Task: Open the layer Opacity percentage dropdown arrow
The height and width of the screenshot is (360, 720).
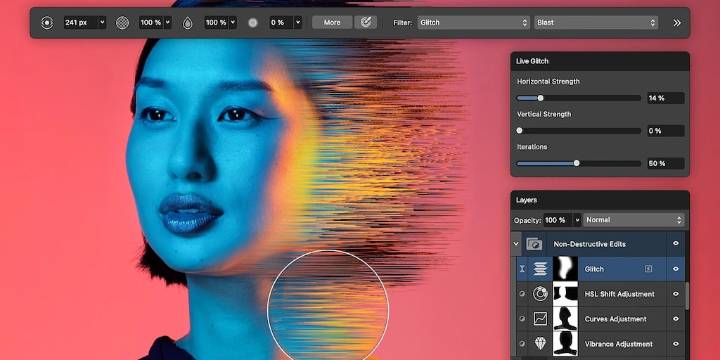Action: pyautogui.click(x=577, y=220)
